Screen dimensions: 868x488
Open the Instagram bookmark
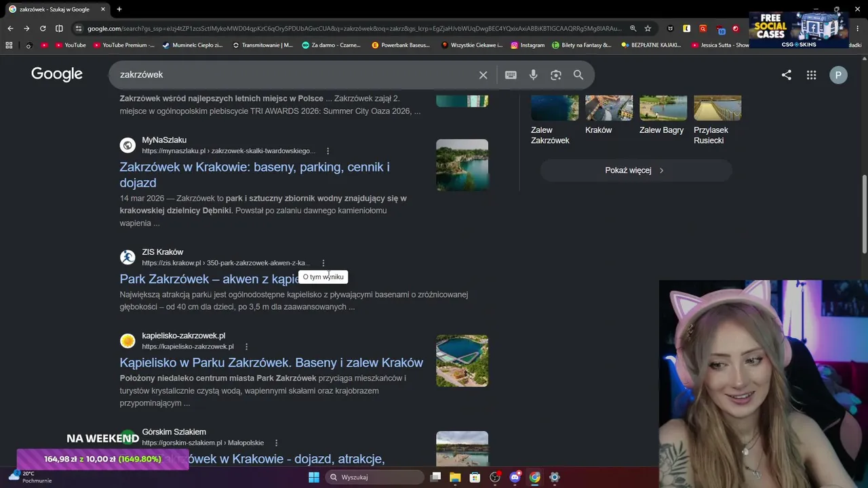coord(528,45)
